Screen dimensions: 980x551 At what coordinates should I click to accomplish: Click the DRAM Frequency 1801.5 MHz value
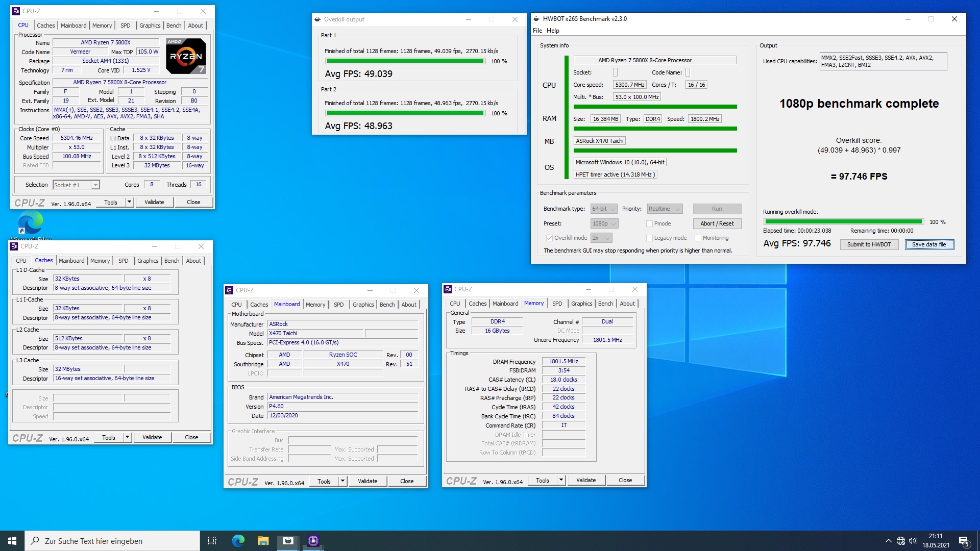click(x=563, y=361)
